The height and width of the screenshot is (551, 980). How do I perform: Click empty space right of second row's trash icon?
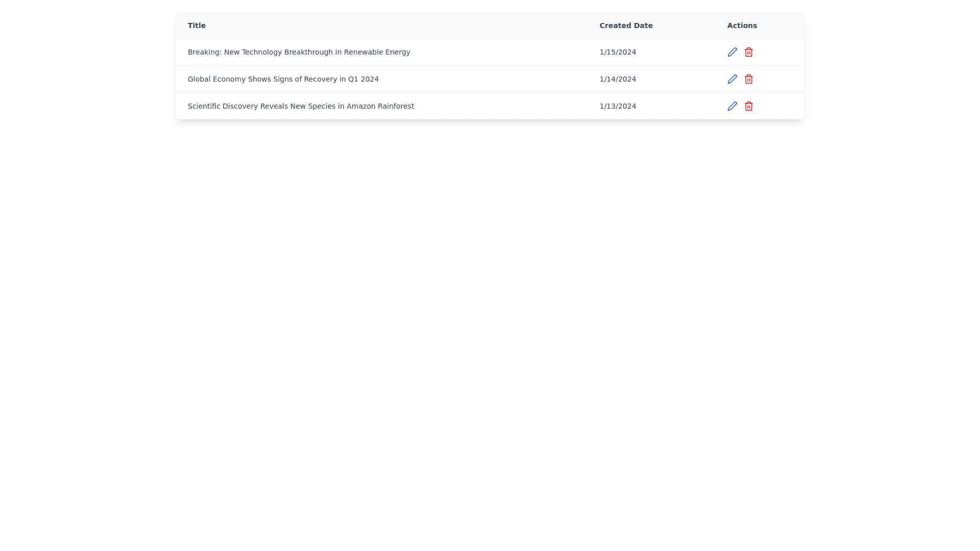pyautogui.click(x=778, y=79)
